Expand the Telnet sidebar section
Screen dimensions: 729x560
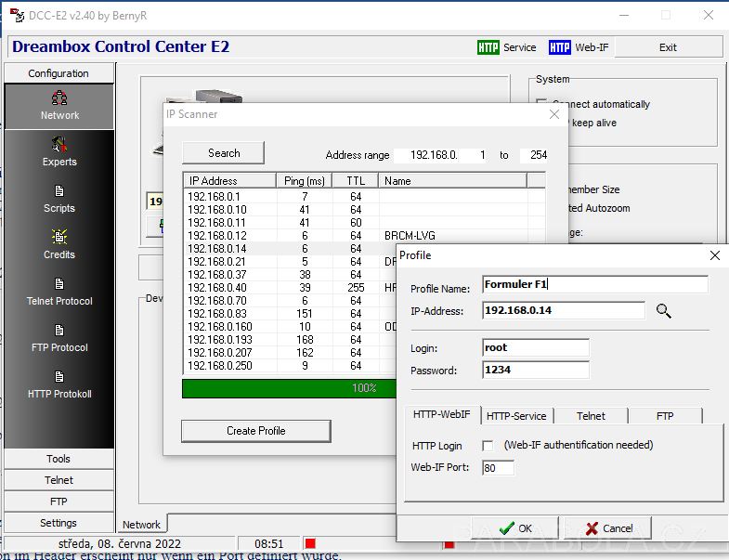(x=59, y=480)
